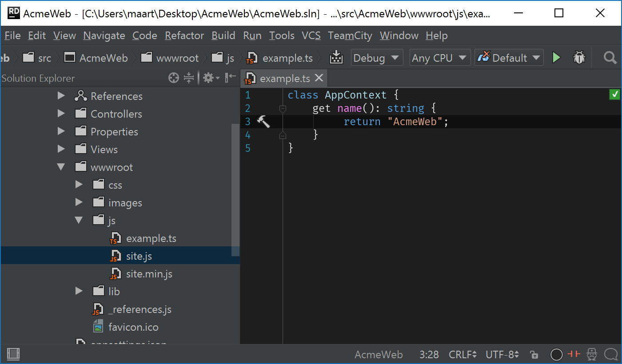Collapse the code fold marker on line 2
This screenshot has height=364, width=622.
click(283, 108)
